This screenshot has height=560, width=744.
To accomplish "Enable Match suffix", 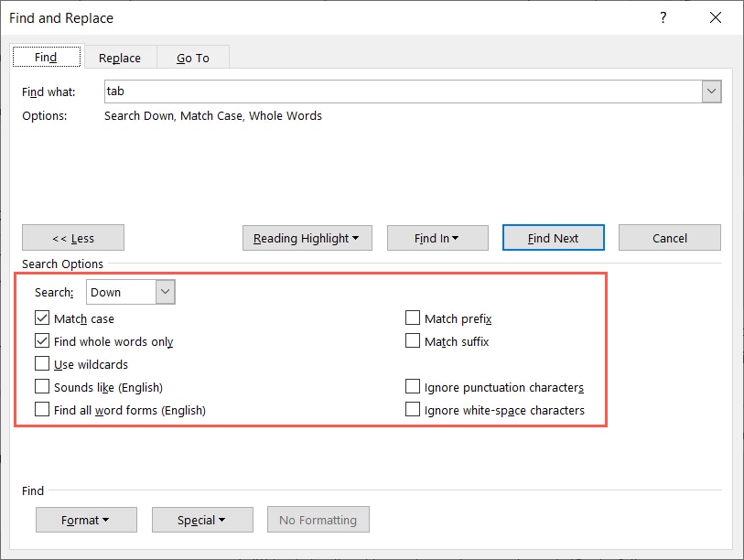I will coord(413,341).
